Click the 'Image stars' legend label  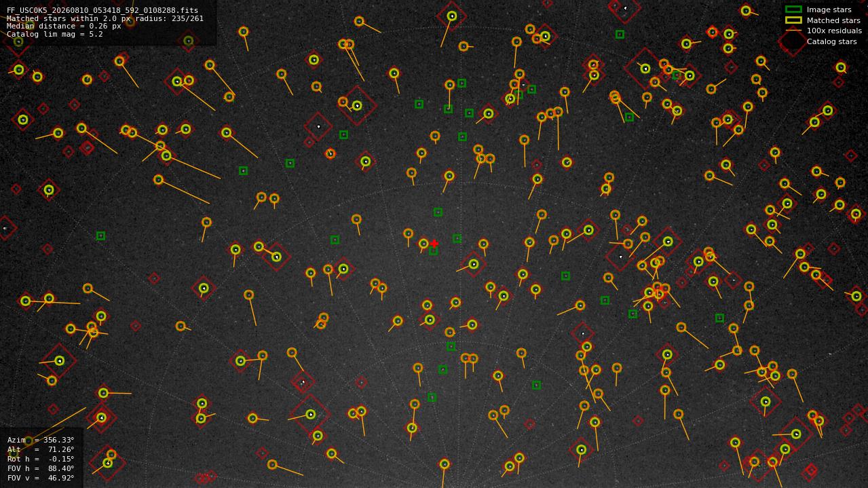click(829, 10)
